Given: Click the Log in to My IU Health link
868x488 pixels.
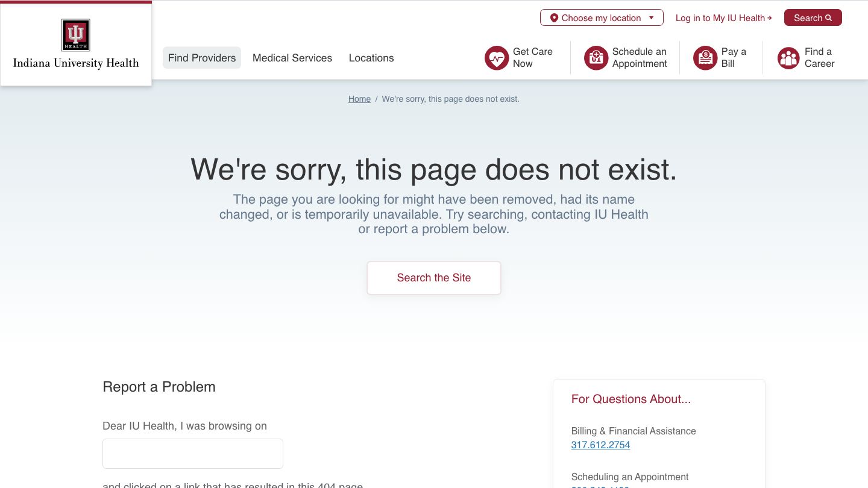Looking at the screenshot, I should point(723,18).
